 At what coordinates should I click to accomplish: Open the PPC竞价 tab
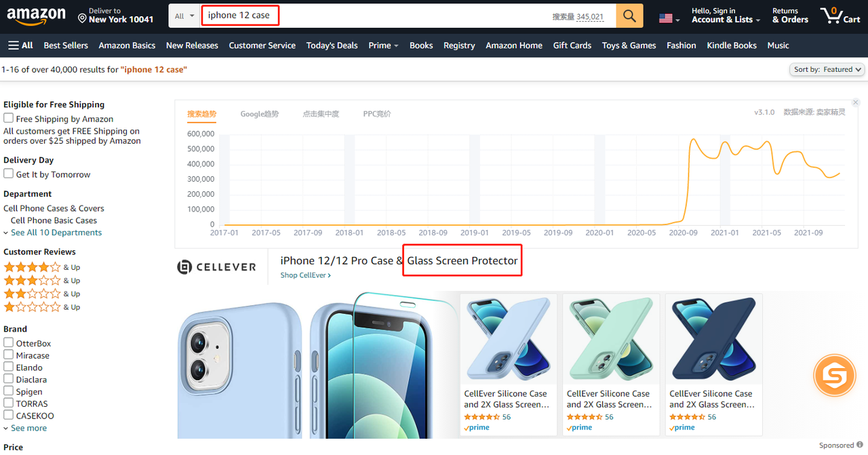[377, 114]
